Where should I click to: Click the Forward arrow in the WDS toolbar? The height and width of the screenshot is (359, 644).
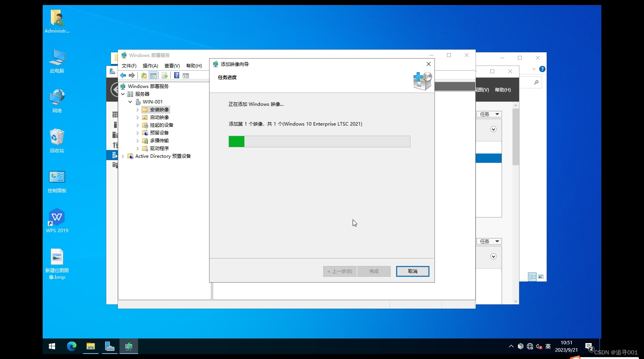tap(132, 76)
